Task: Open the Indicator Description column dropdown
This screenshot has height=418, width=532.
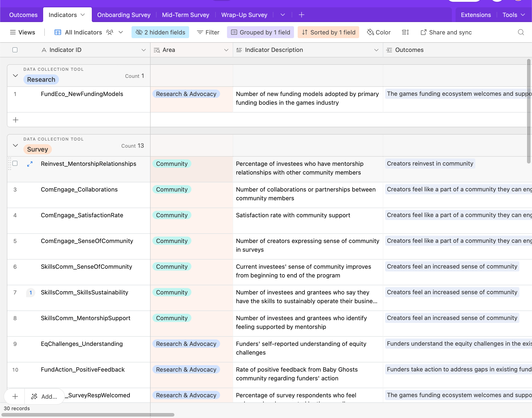Action: coord(376,50)
